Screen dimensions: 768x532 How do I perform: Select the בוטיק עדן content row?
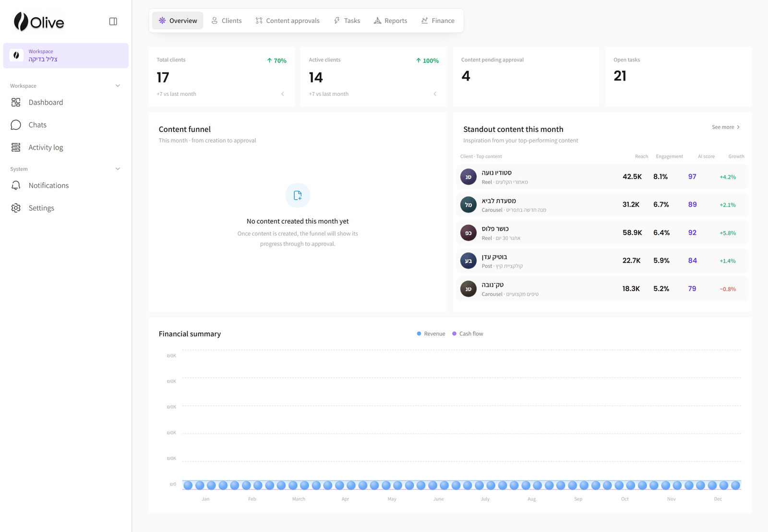click(x=602, y=261)
